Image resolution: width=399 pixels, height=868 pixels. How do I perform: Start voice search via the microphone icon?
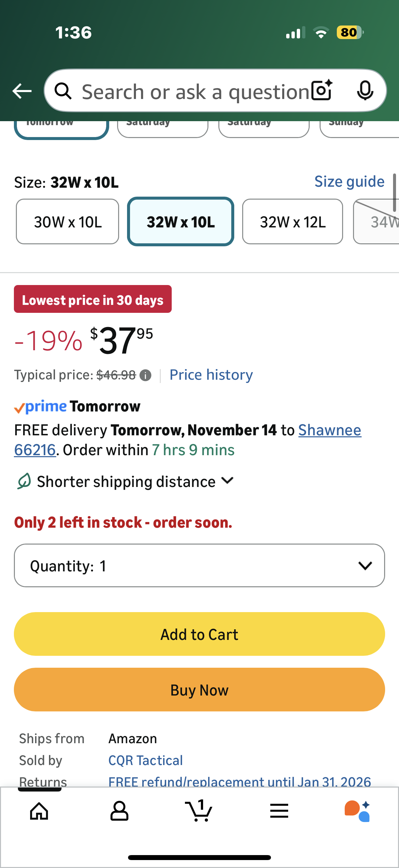pyautogui.click(x=366, y=91)
